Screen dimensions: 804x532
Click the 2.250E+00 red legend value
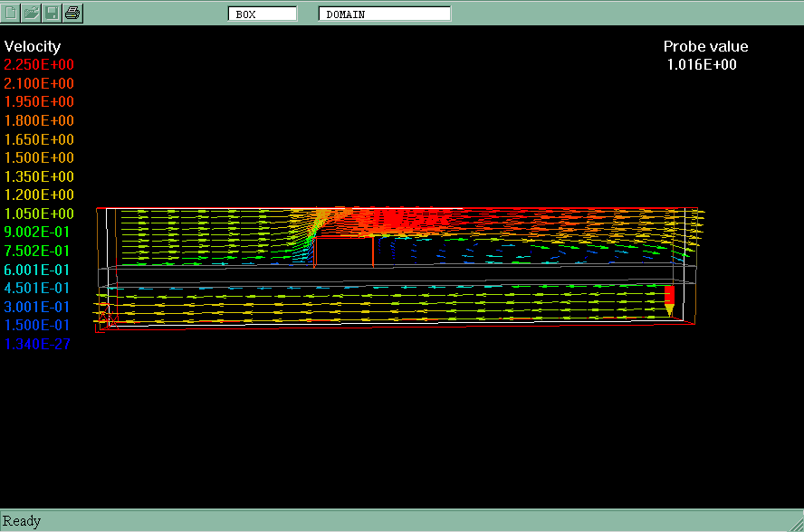point(39,65)
